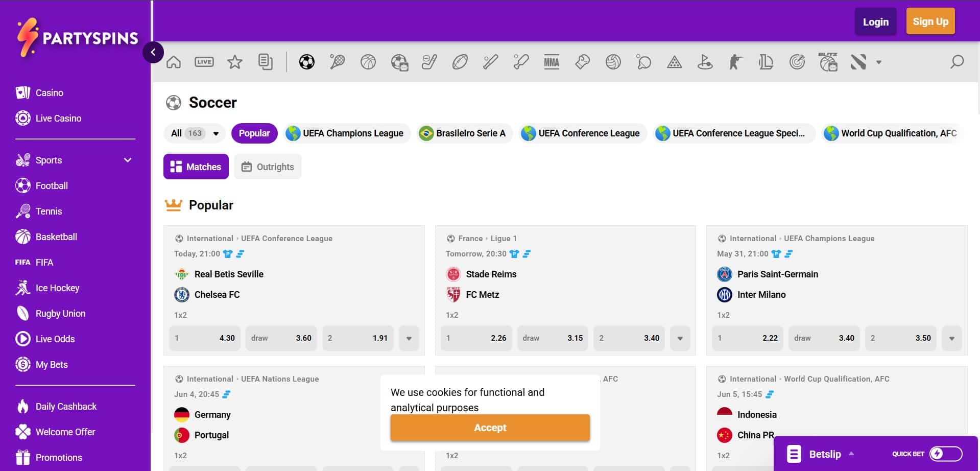Select the boxing glove icon
The width and height of the screenshot is (980, 471).
click(582, 62)
